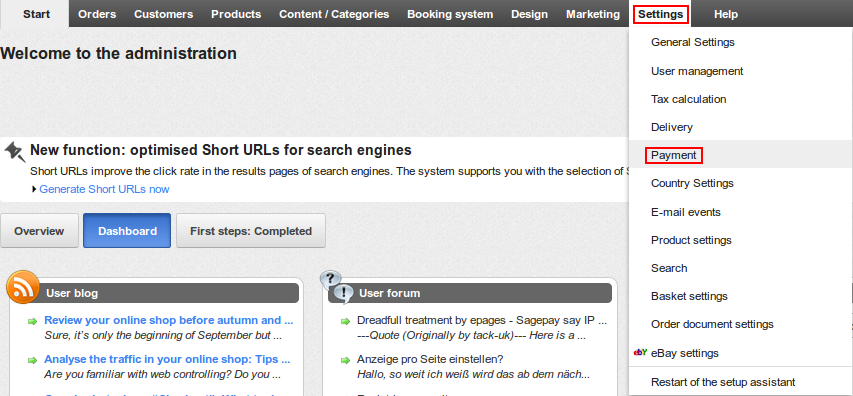Screen dimensions: 853x396
Task: Click the eBay logo icon in Settings menu
Action: (640, 352)
